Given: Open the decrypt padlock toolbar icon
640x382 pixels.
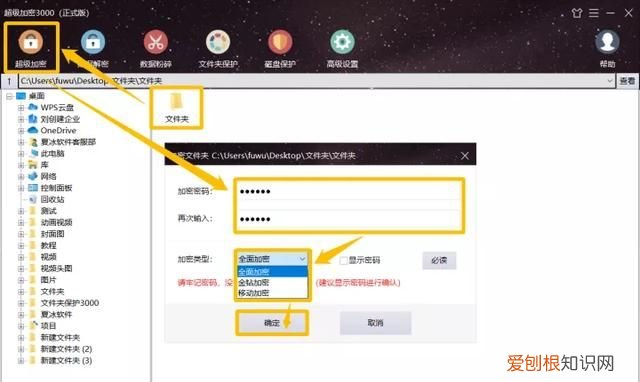Looking at the screenshot, I should coord(93,42).
